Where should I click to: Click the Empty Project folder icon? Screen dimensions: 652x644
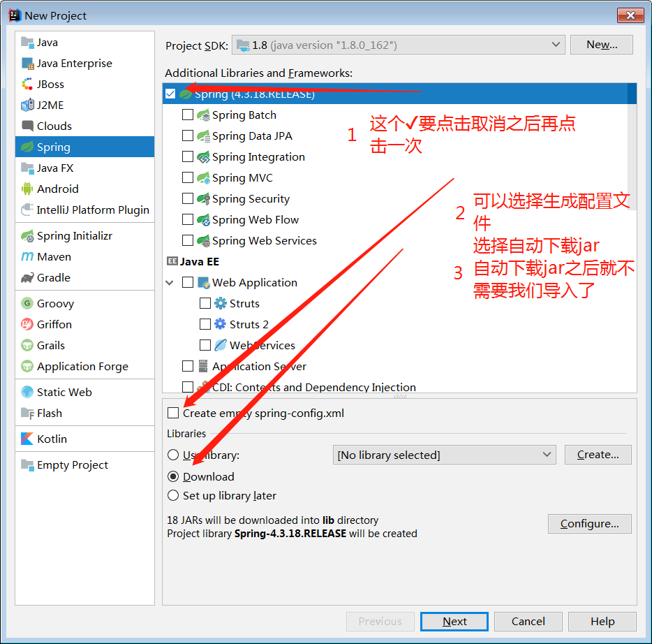27,464
